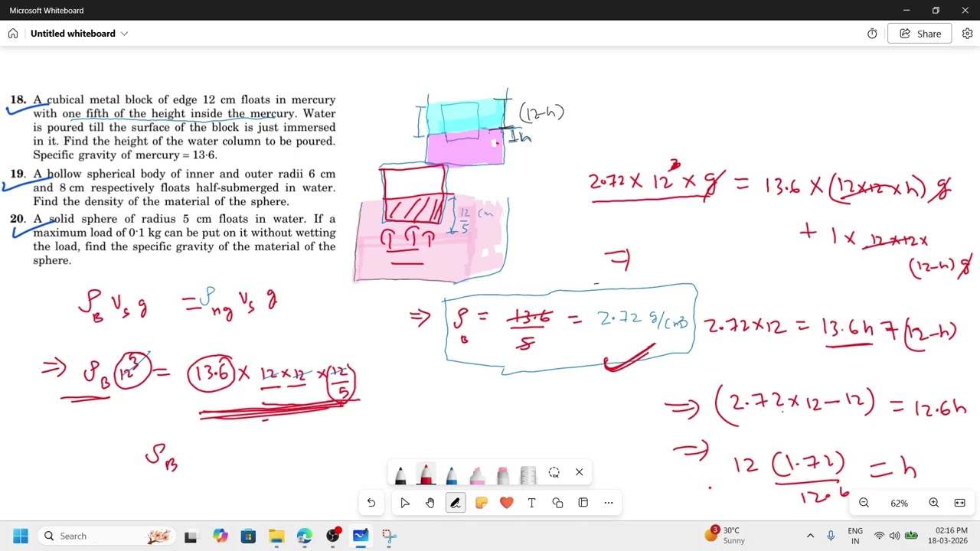This screenshot has height=551, width=980.
Task: Open Microsoft Edge from taskbar
Action: (x=305, y=536)
